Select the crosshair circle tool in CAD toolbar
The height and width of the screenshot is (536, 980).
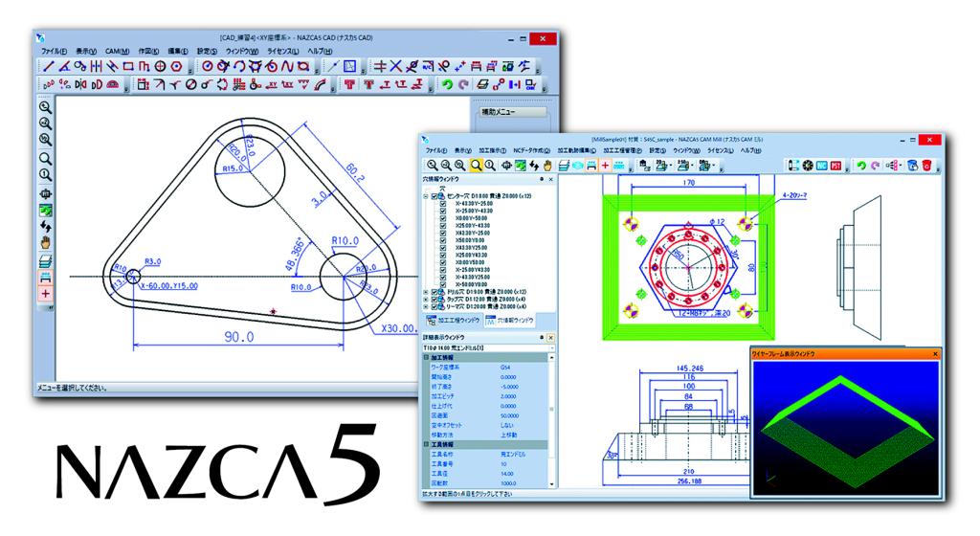(x=160, y=66)
